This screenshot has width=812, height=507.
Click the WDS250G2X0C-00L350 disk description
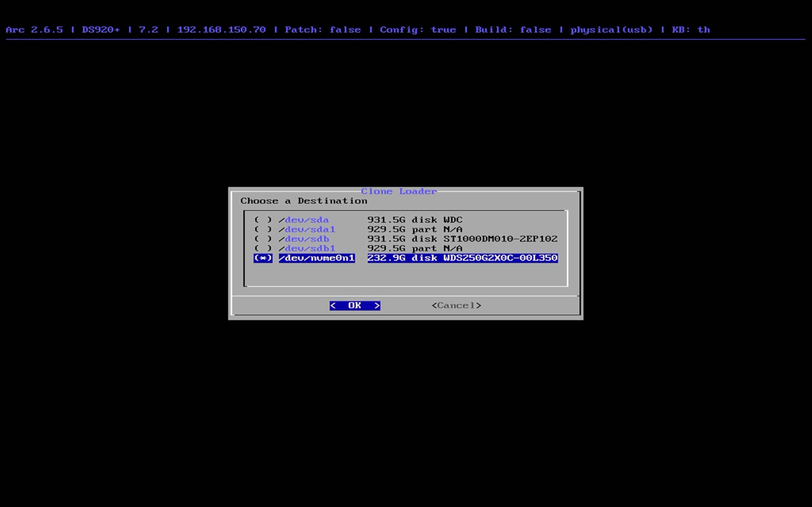(500, 258)
